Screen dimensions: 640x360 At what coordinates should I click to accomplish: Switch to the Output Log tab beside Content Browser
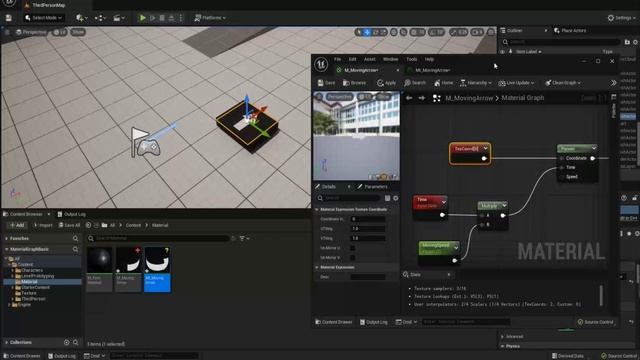71,214
